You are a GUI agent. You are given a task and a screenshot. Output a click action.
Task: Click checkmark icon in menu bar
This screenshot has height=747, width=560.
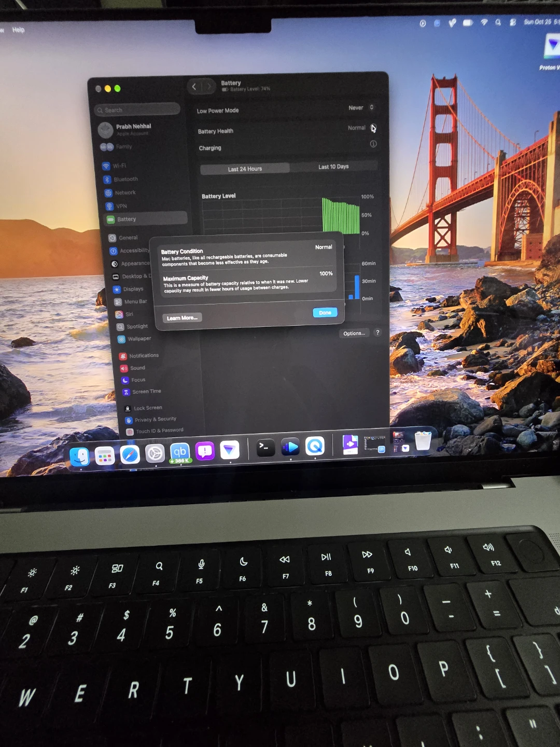tap(452, 23)
